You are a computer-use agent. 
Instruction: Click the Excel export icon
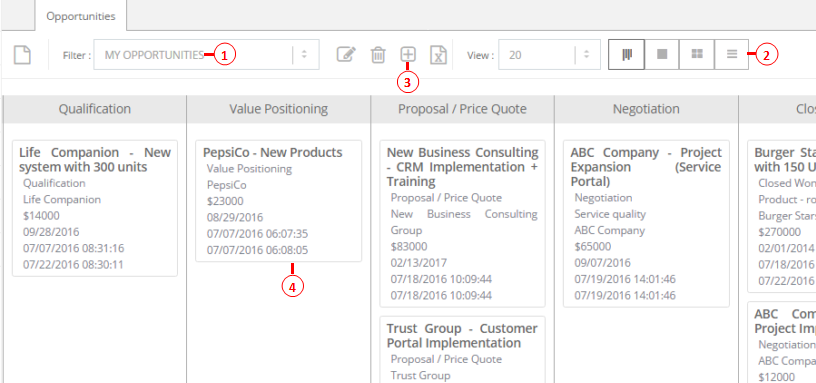(439, 55)
